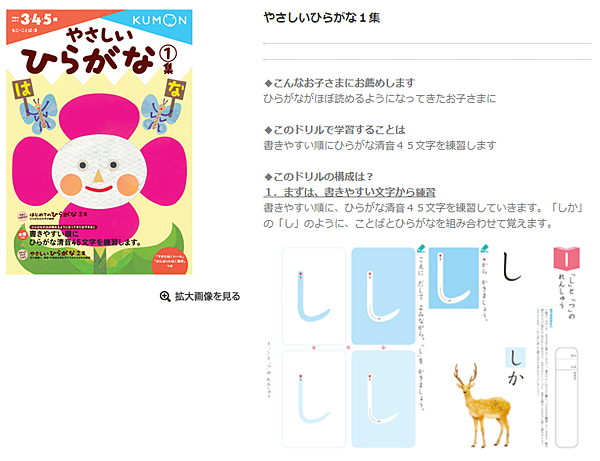Viewport: 600px width, 461px height.
Task: Click the bottom-left white tracing card
Action: point(314,399)
